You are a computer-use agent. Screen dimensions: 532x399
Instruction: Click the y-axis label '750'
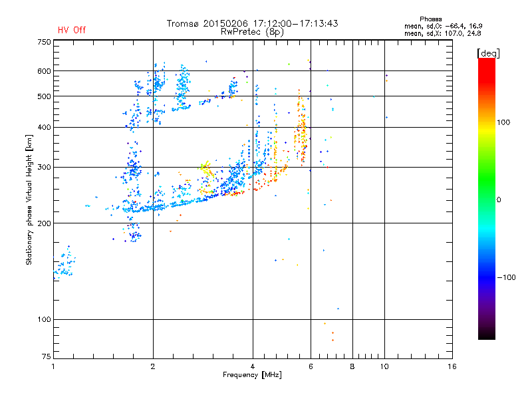point(44,42)
